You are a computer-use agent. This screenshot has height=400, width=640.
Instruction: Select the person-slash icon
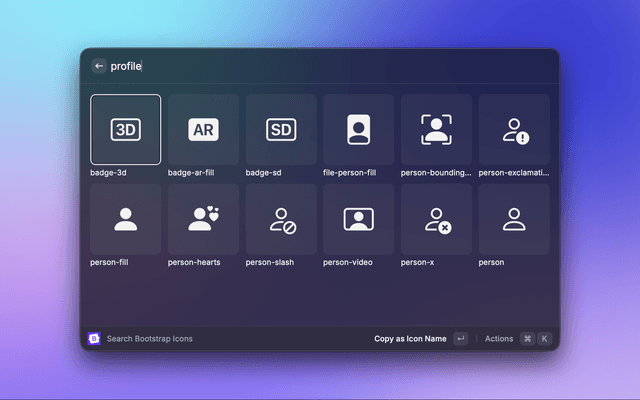pyautogui.click(x=281, y=219)
